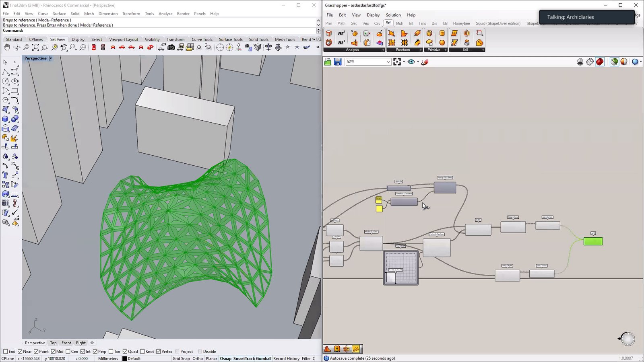Click the camera snapshot icon in Set View toolbar

[171, 47]
